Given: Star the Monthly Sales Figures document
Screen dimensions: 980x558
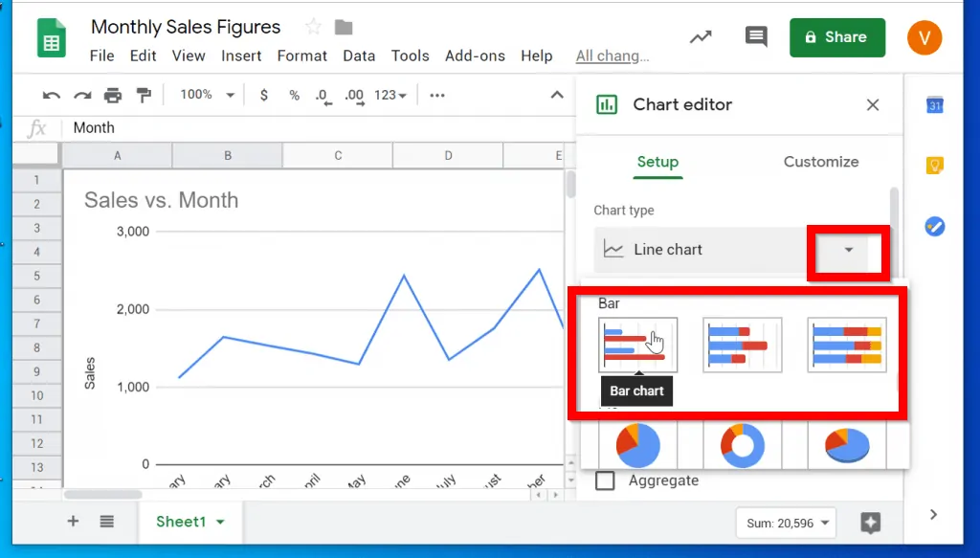Looking at the screenshot, I should click(x=312, y=27).
